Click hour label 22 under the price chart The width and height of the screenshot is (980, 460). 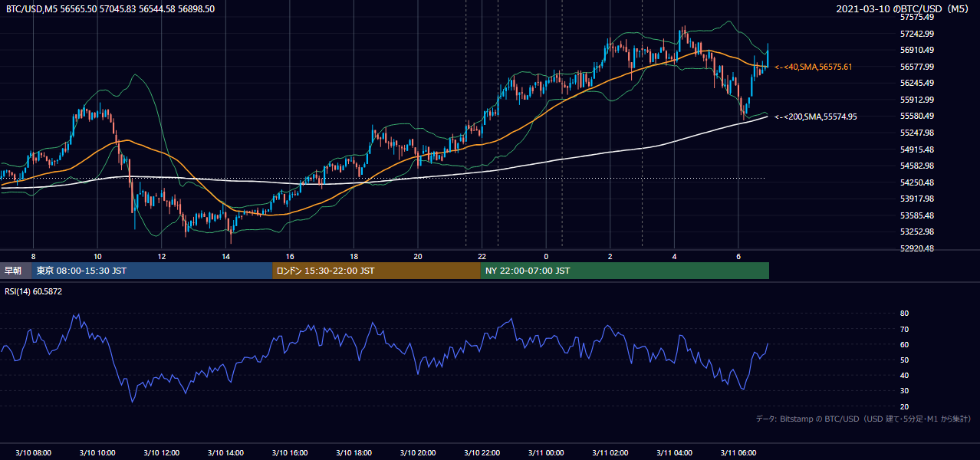(482, 256)
